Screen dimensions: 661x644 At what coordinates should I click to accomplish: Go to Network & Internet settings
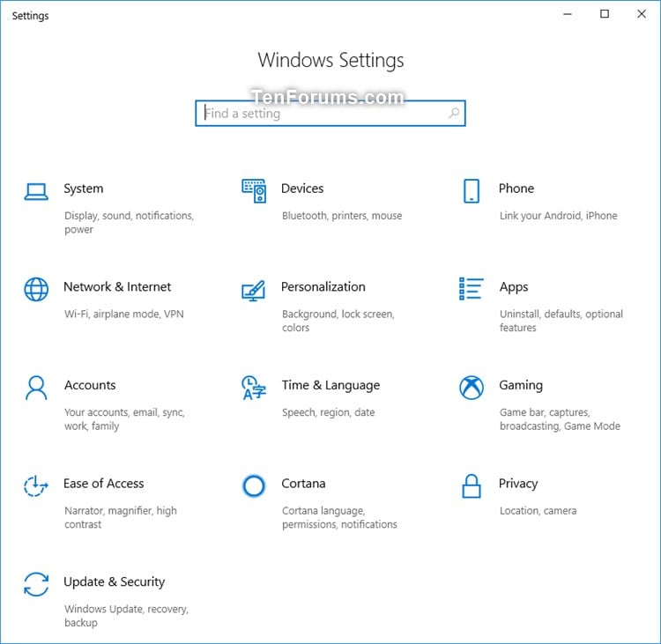tap(117, 286)
